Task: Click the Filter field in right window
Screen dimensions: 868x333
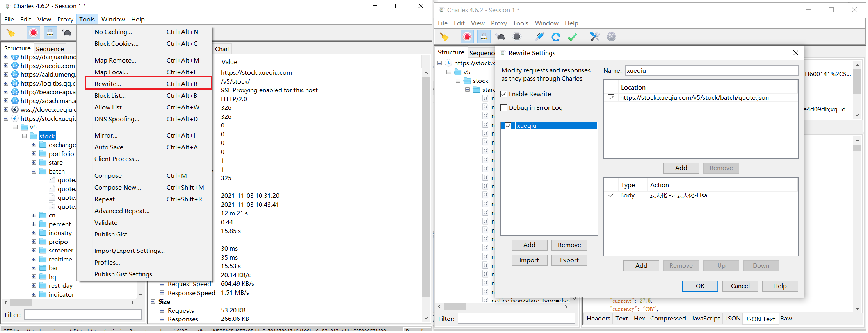Action: click(x=516, y=319)
